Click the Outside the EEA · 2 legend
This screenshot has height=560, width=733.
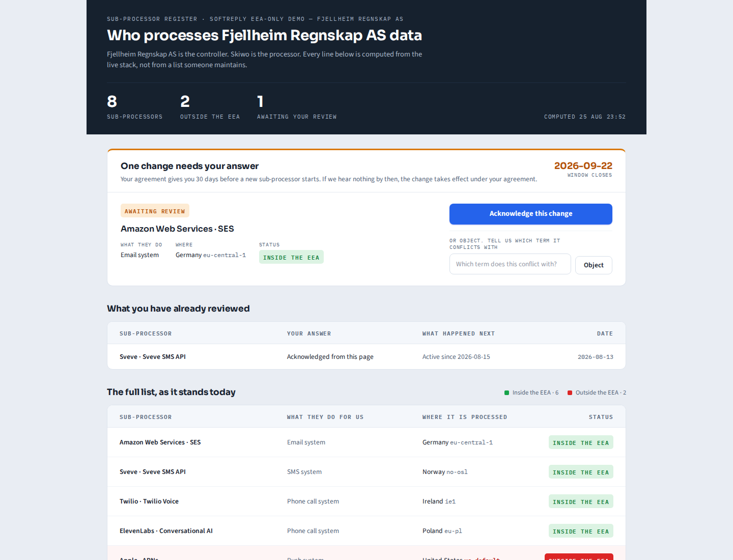597,393
